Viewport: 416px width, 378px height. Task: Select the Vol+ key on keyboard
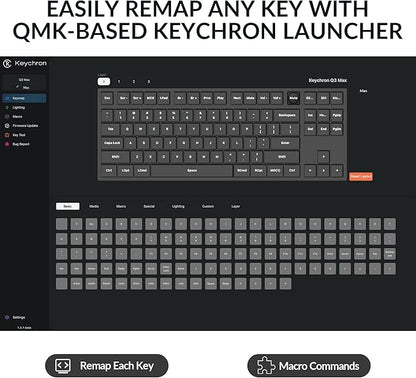277,98
